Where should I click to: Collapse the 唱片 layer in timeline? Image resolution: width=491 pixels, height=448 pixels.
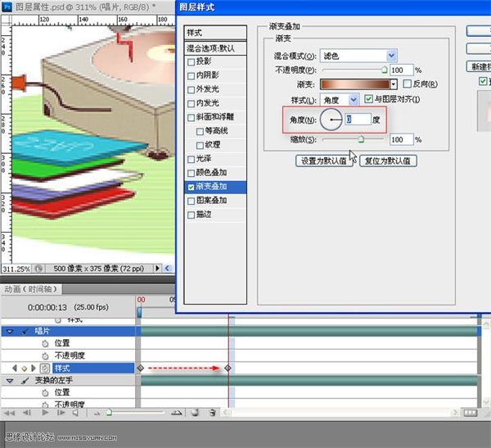10,331
